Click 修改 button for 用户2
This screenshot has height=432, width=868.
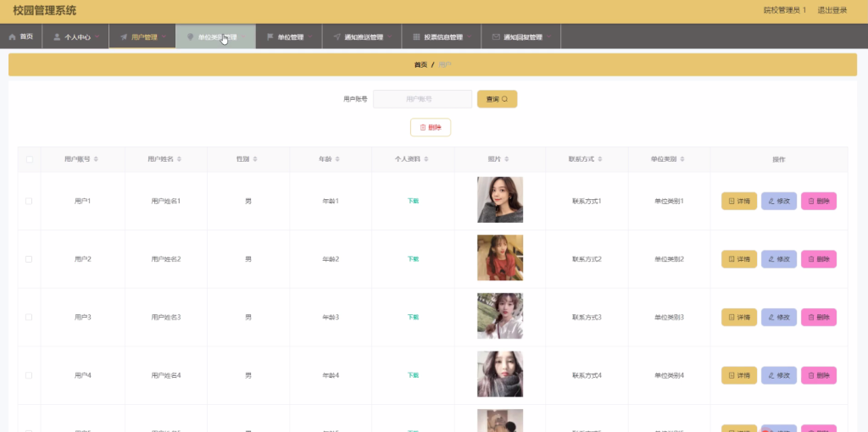(778, 259)
